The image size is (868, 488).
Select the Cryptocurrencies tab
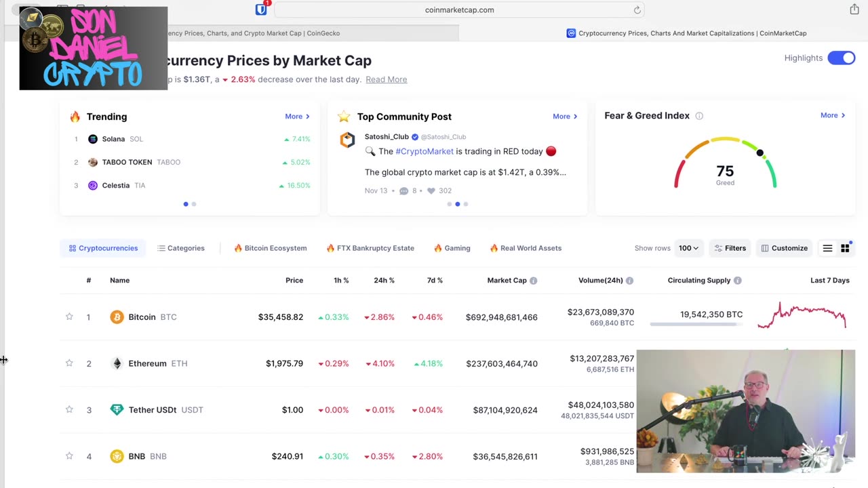(103, 248)
